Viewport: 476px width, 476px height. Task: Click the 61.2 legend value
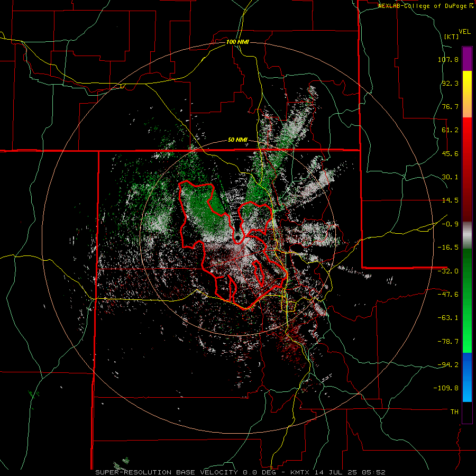[x=450, y=130]
